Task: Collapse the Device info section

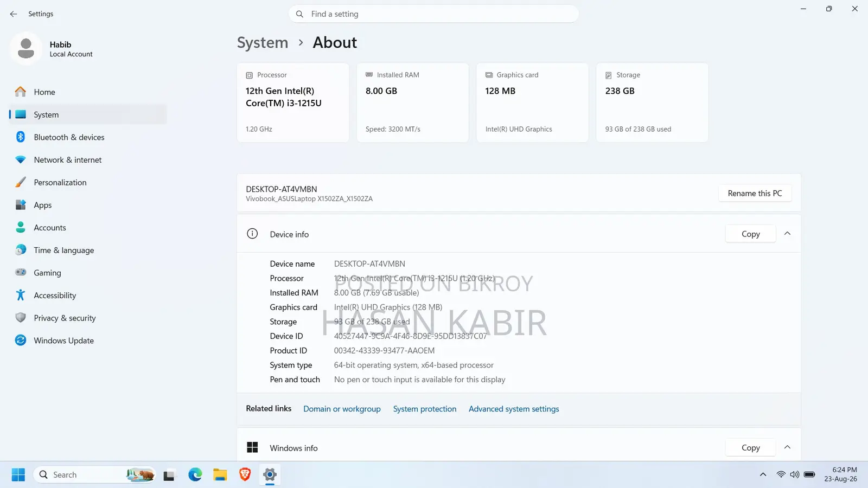Action: pos(788,234)
